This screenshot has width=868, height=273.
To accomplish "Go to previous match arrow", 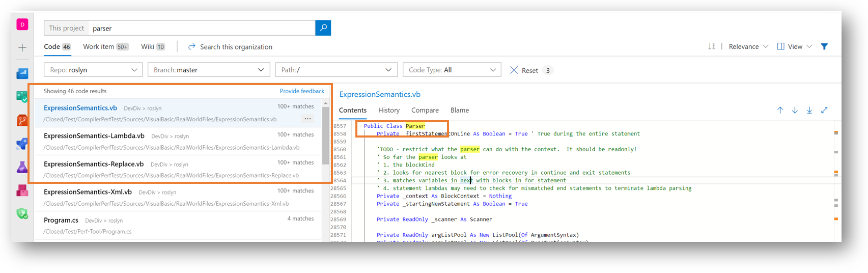I will click(x=780, y=110).
